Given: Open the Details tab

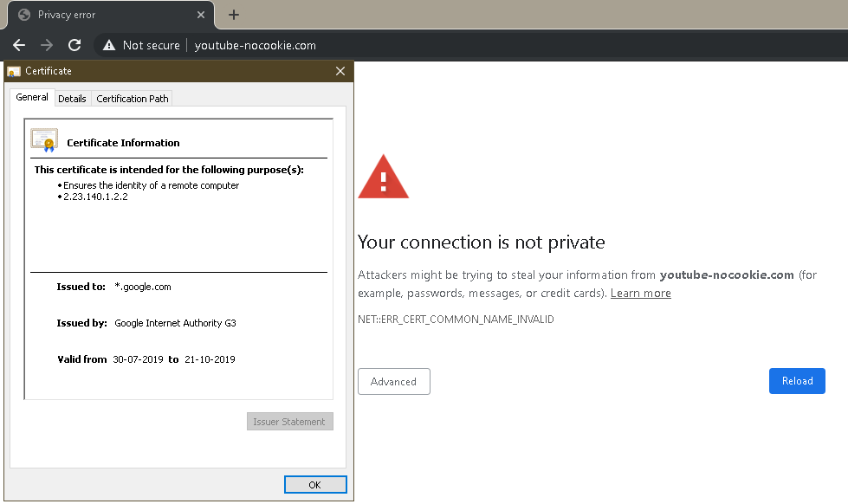Looking at the screenshot, I should [x=72, y=99].
